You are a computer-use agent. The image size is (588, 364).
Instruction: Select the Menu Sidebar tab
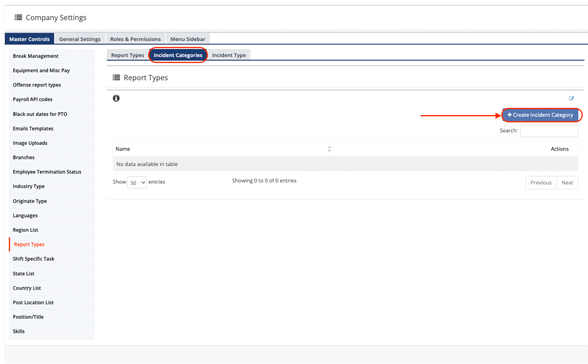tap(188, 39)
